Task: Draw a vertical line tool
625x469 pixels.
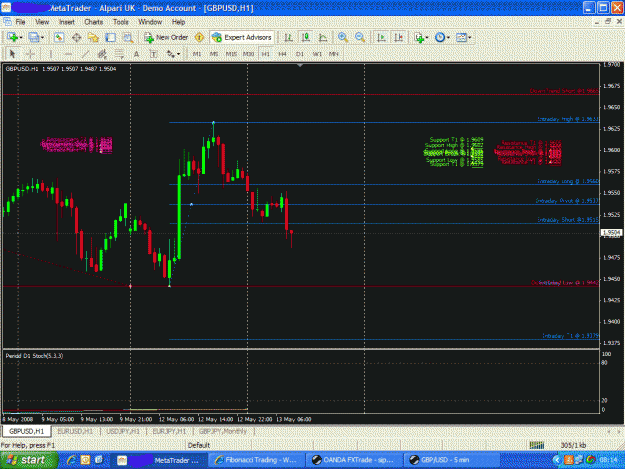Action: [51, 54]
